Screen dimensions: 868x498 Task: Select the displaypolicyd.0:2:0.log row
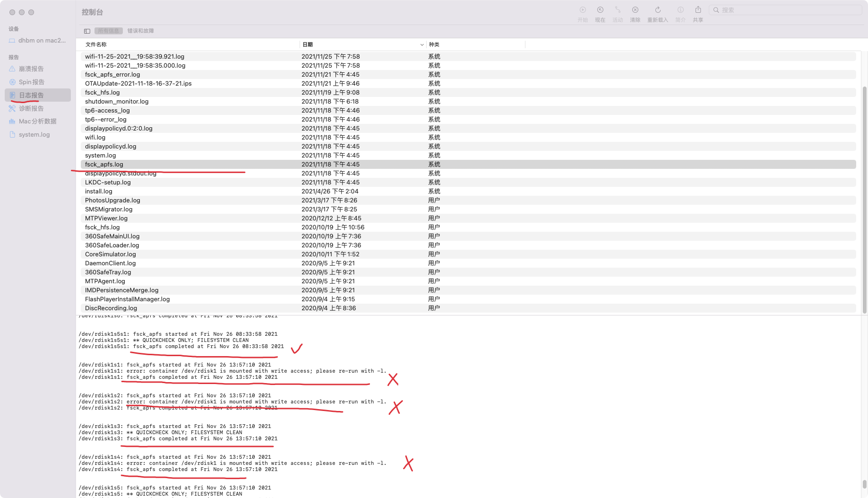[x=468, y=129]
